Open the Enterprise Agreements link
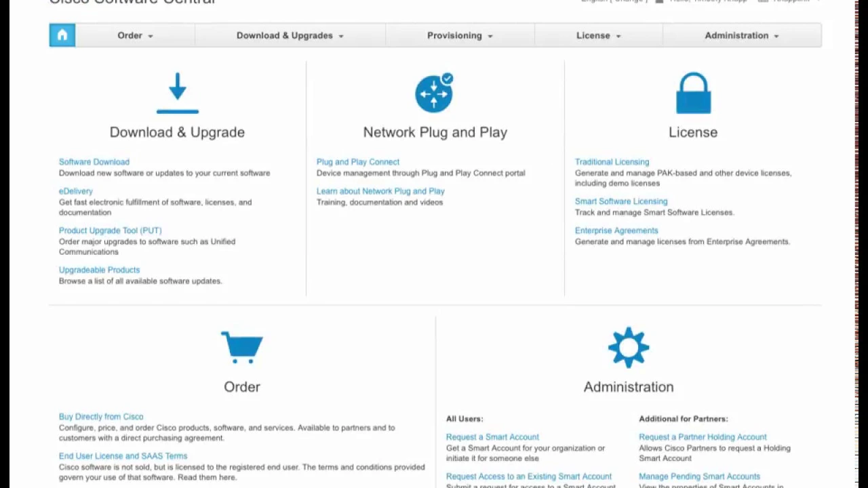 pos(616,230)
